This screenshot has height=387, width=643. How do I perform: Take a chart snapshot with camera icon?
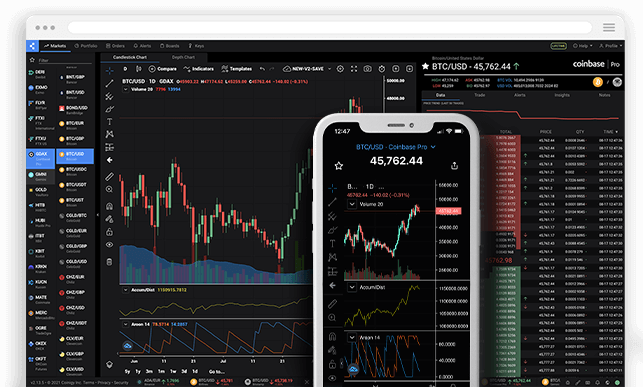point(368,69)
